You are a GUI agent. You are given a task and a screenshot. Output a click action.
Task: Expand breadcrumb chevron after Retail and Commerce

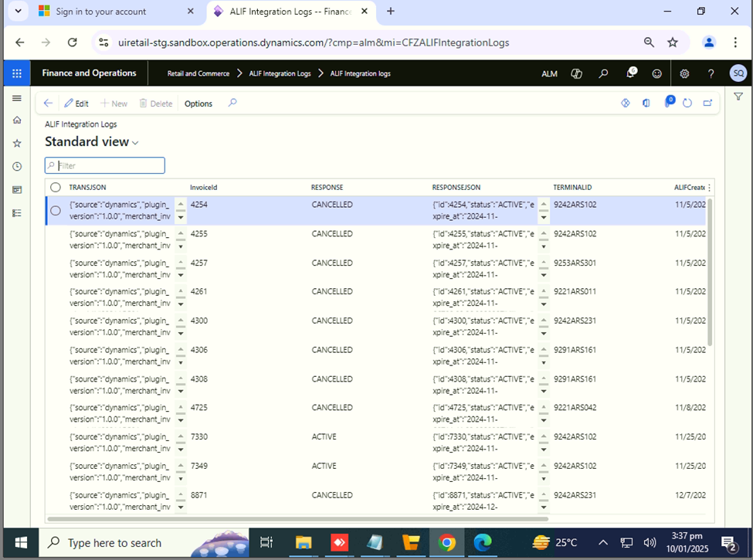click(x=239, y=73)
